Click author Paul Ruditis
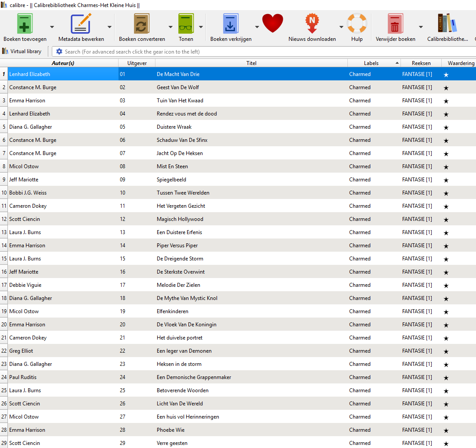This screenshot has width=476, height=448. coord(23,377)
